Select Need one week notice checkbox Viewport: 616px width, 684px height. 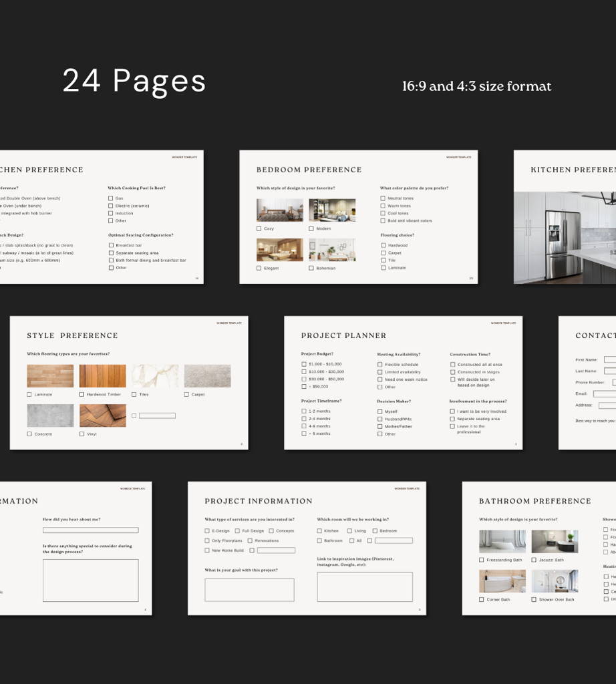click(x=379, y=379)
